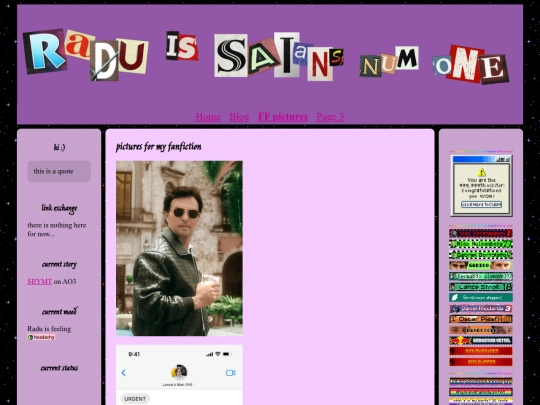Click the 'link exchange' heading

pos(59,208)
